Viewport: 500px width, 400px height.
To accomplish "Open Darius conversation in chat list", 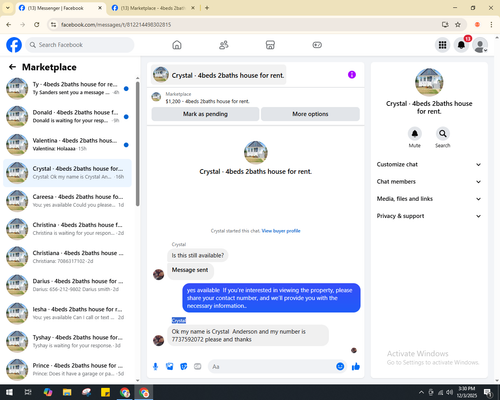I will click(67, 285).
